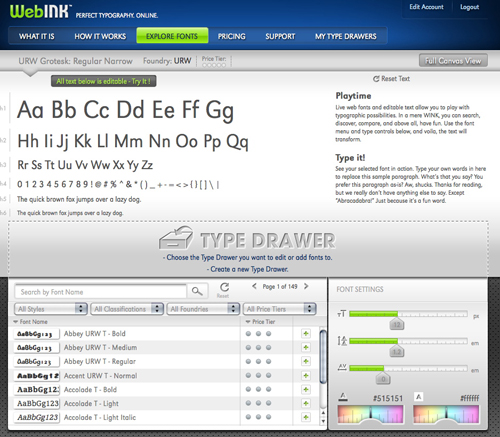The width and height of the screenshot is (500, 437).
Task: Pick a background color from #ffffff spectrum
Action: [446, 414]
